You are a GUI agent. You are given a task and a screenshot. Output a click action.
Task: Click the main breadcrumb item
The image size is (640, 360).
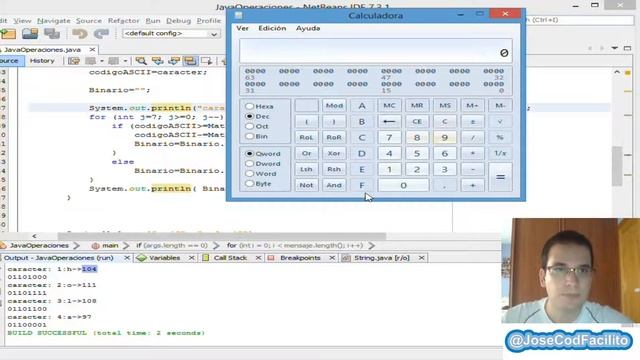[x=105, y=246]
